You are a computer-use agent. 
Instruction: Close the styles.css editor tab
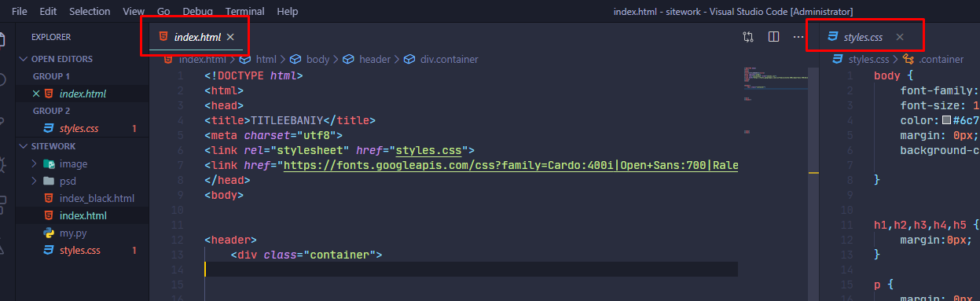coord(900,37)
